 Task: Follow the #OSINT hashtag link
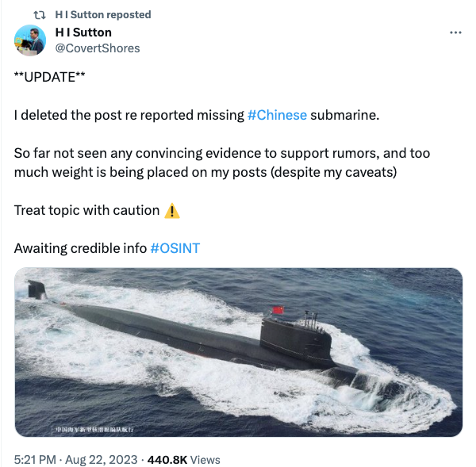click(175, 248)
